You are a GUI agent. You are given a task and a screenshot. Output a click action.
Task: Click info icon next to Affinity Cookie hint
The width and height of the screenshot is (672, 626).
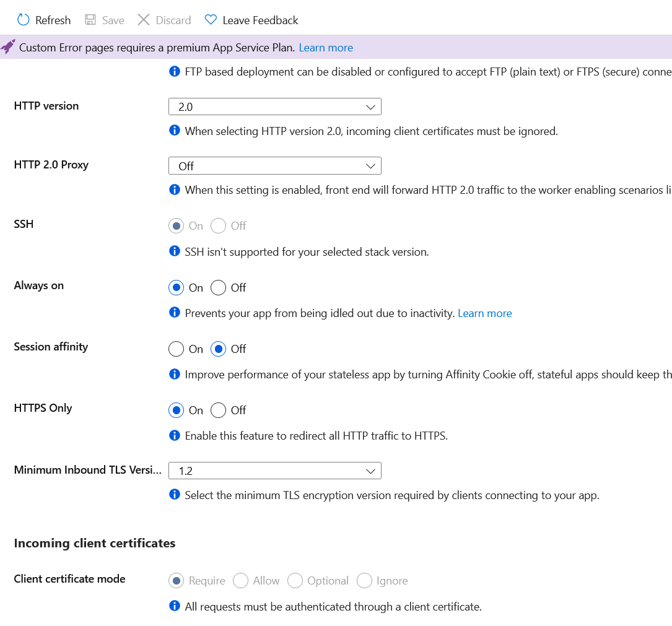tap(175, 374)
